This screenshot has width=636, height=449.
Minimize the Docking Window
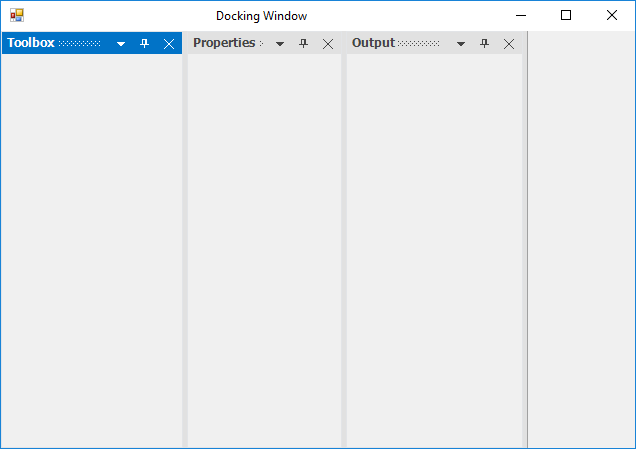coord(520,15)
